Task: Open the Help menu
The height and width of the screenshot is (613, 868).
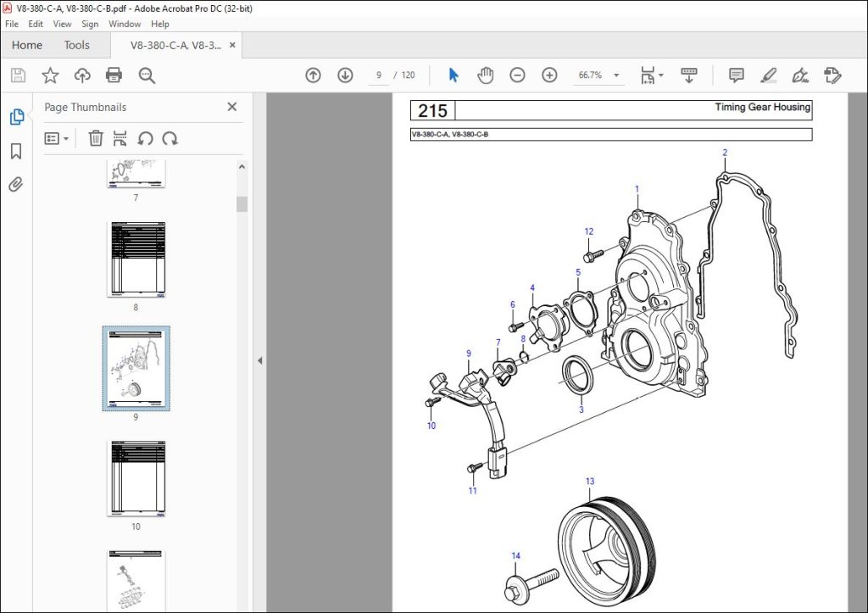Action: pyautogui.click(x=160, y=24)
